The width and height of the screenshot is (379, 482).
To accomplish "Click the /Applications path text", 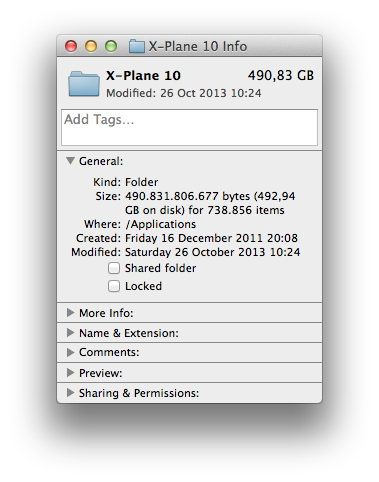I will click(161, 224).
